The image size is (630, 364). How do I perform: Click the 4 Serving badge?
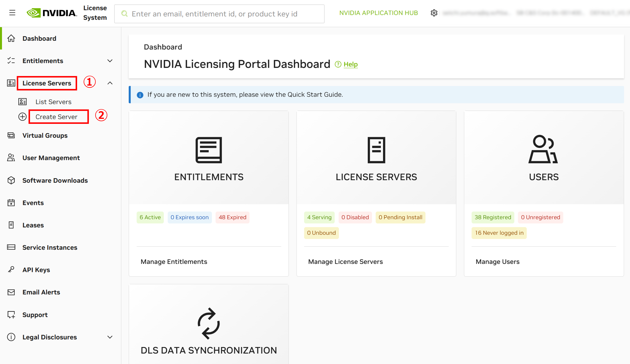[x=319, y=217]
